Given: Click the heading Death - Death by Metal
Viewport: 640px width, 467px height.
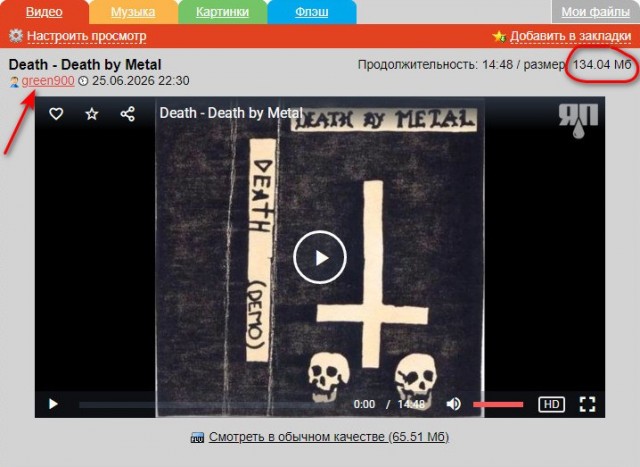Looking at the screenshot, I should [85, 64].
